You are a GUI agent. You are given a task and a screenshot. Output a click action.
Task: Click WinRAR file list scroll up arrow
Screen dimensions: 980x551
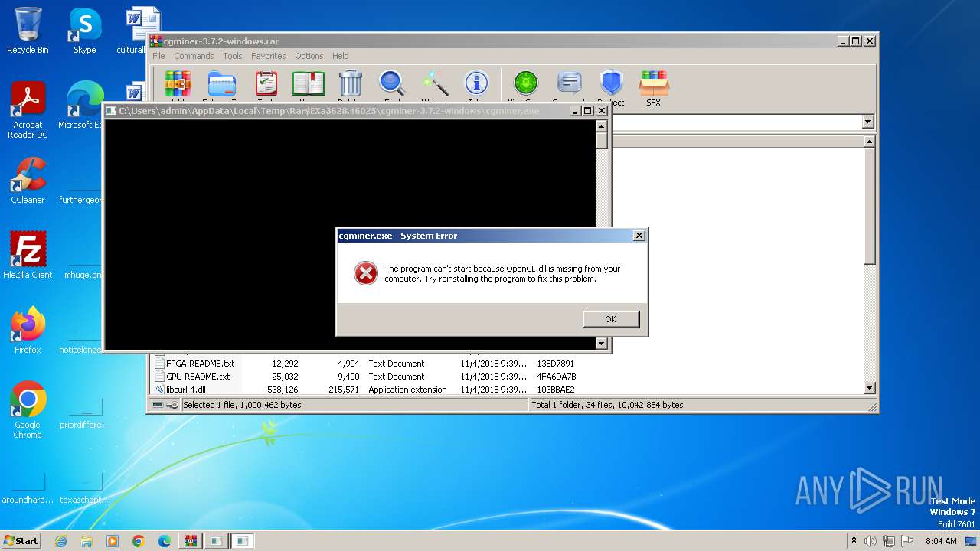(870, 142)
